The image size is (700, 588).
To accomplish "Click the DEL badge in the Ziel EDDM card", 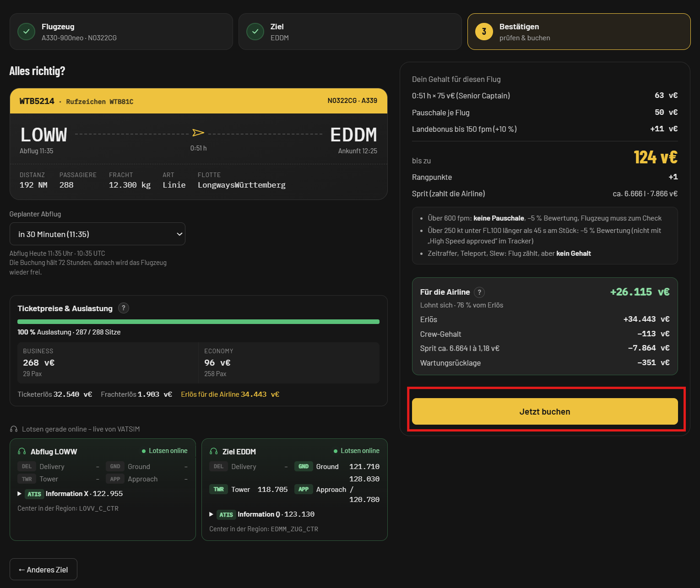I will [x=219, y=466].
